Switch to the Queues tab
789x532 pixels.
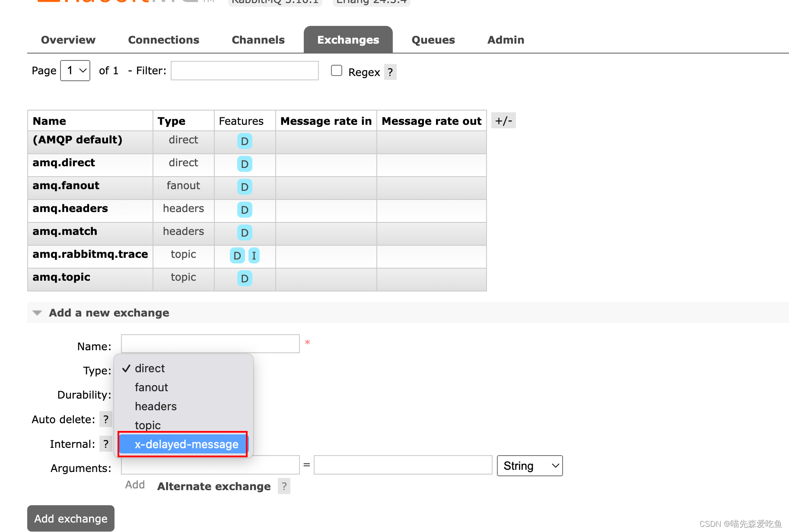pyautogui.click(x=433, y=40)
